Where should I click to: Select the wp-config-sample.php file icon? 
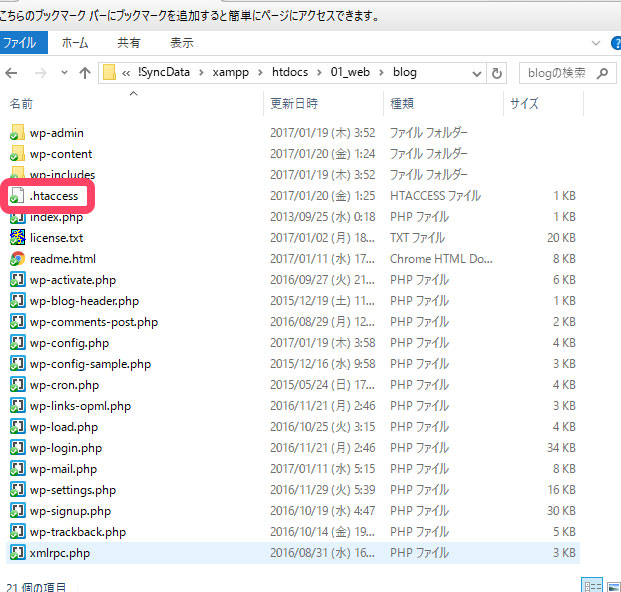click(x=17, y=364)
